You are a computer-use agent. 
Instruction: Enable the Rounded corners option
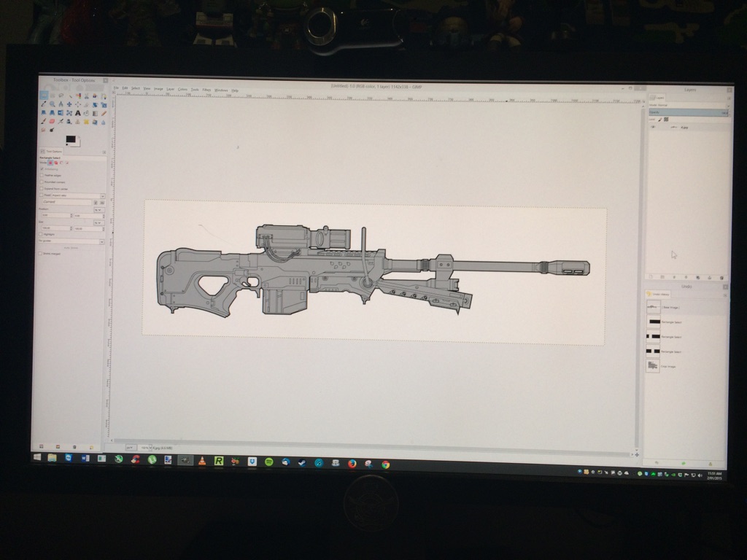tap(42, 182)
